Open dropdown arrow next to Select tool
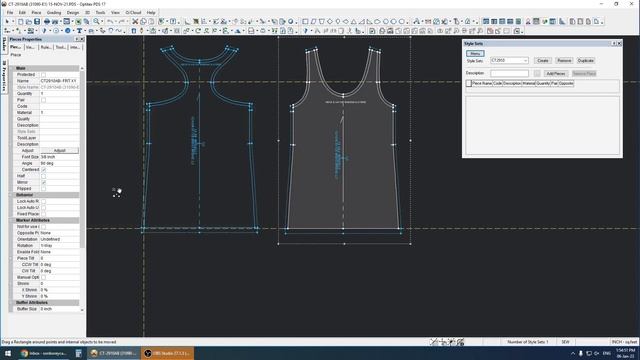 13,21
